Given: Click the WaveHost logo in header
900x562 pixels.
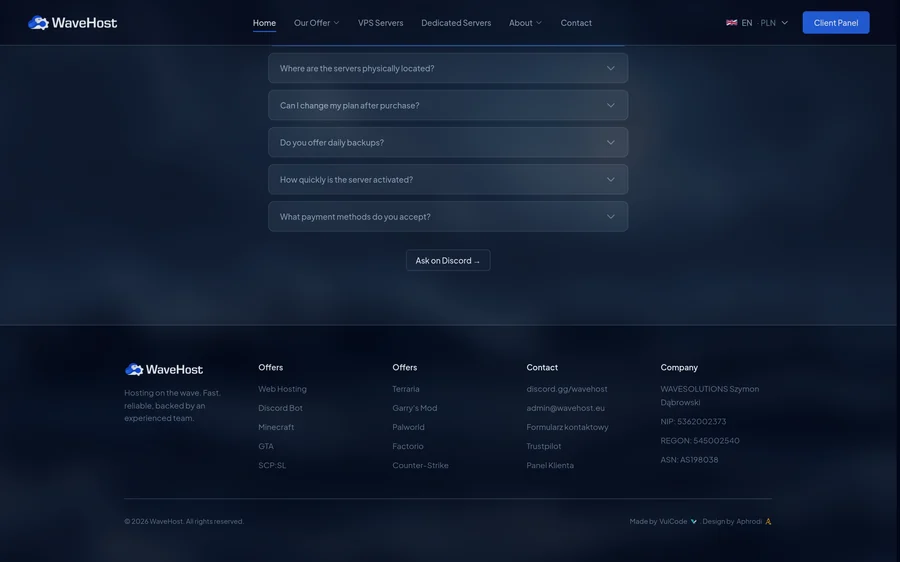Looking at the screenshot, I should tap(72, 23).
